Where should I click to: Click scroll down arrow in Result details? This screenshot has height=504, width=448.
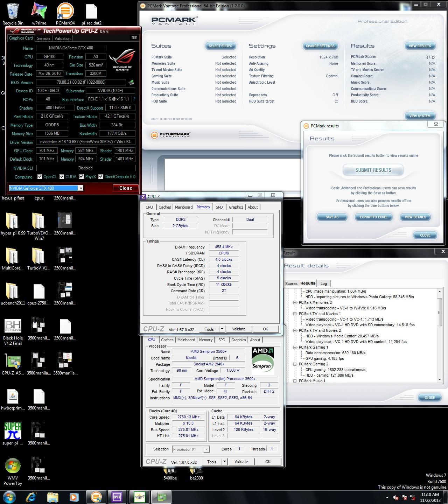pos(440,380)
